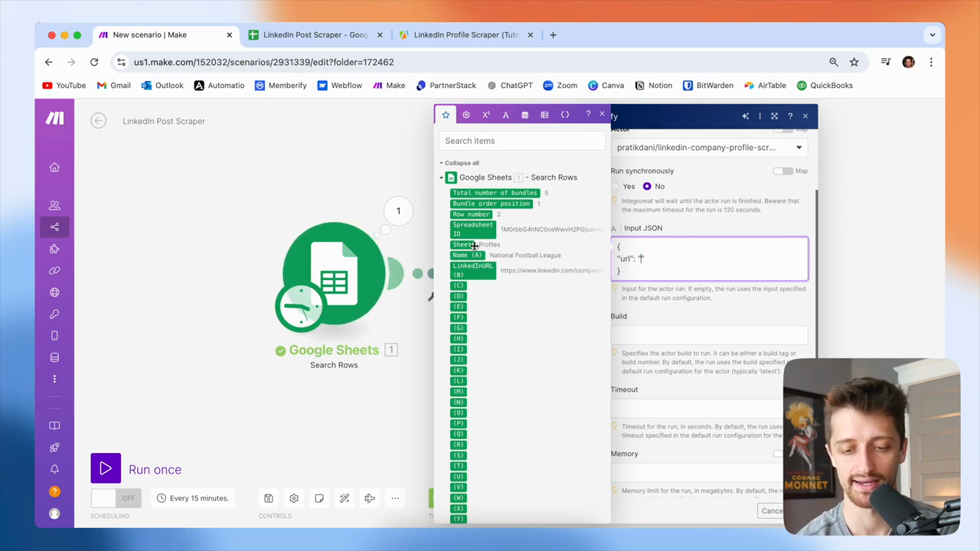The height and width of the screenshot is (551, 980).
Task: Open the Actor dropdown pratikdani/linkedin-company-profile-scr
Action: 709,148
